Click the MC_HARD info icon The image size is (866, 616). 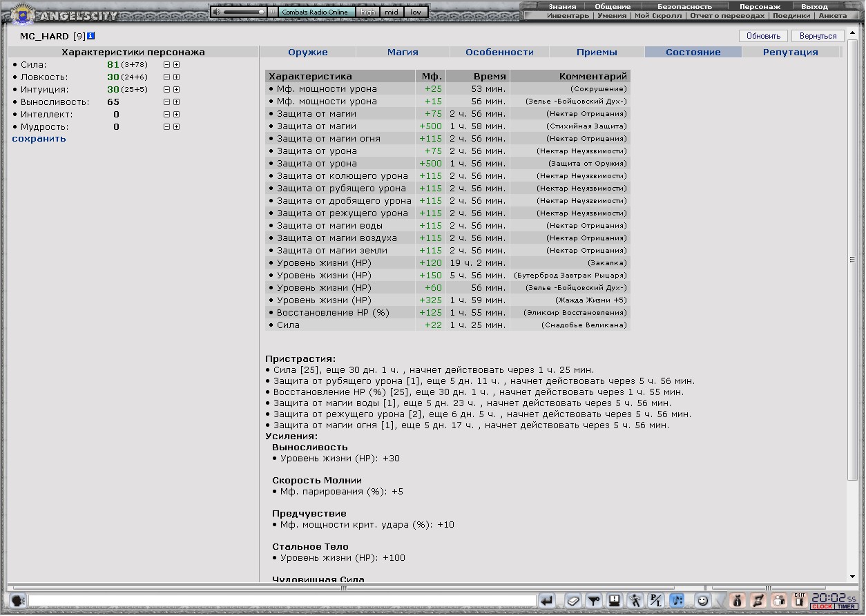[x=91, y=36]
